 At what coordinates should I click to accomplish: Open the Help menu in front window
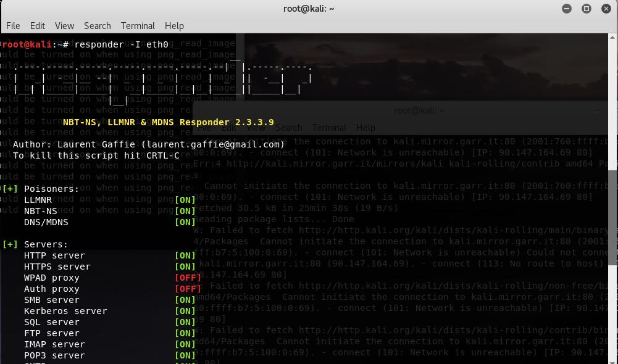pos(174,26)
